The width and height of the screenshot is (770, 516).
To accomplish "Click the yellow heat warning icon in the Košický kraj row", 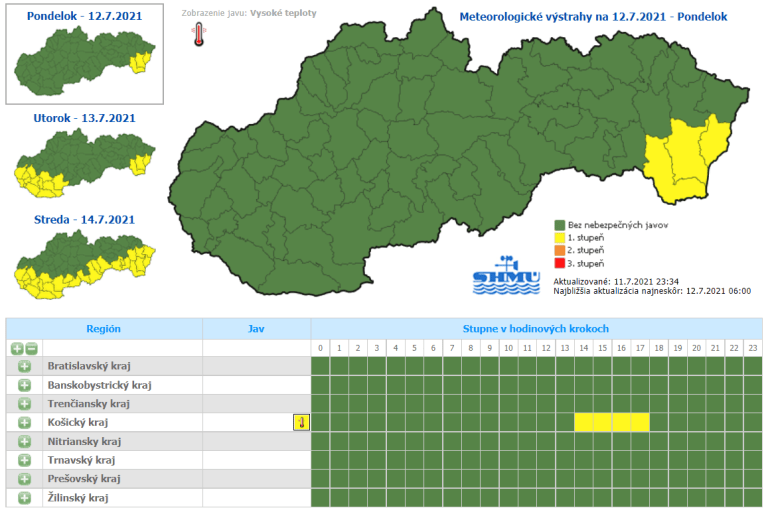I will point(301,422).
